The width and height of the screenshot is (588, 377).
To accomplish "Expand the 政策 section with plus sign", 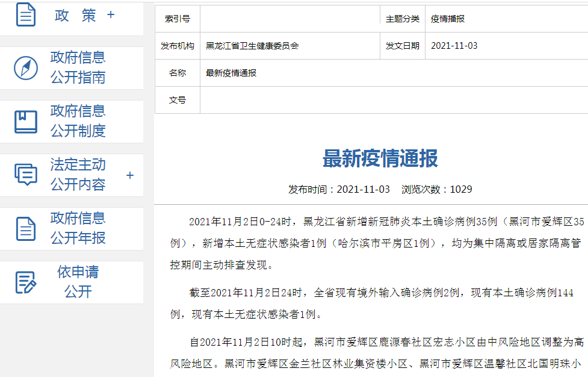I will coord(111,14).
